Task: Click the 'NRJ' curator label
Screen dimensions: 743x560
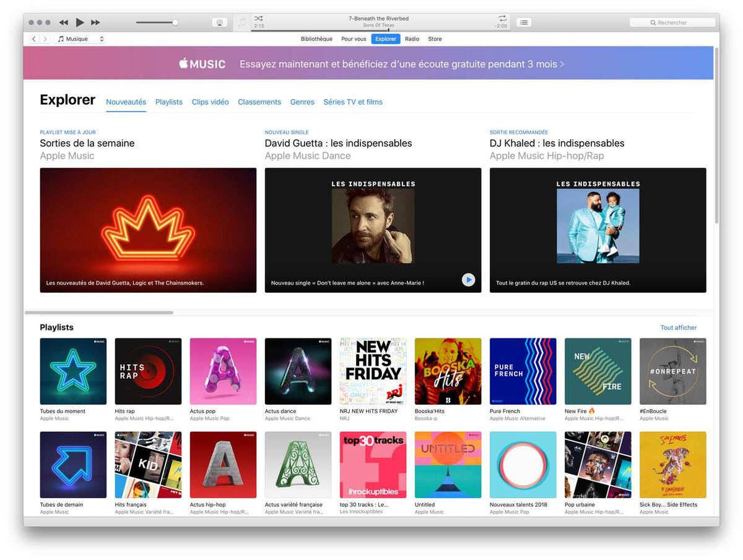Action: point(344,418)
